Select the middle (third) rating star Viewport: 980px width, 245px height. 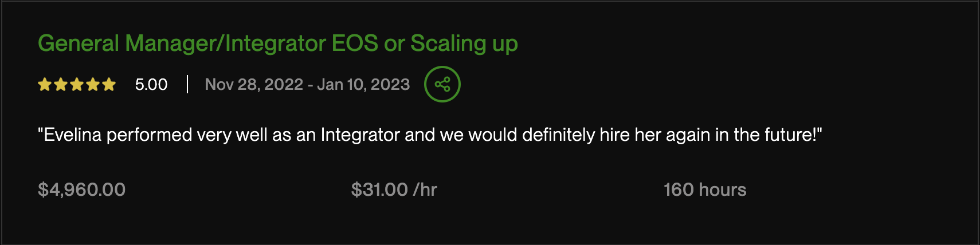(77, 85)
